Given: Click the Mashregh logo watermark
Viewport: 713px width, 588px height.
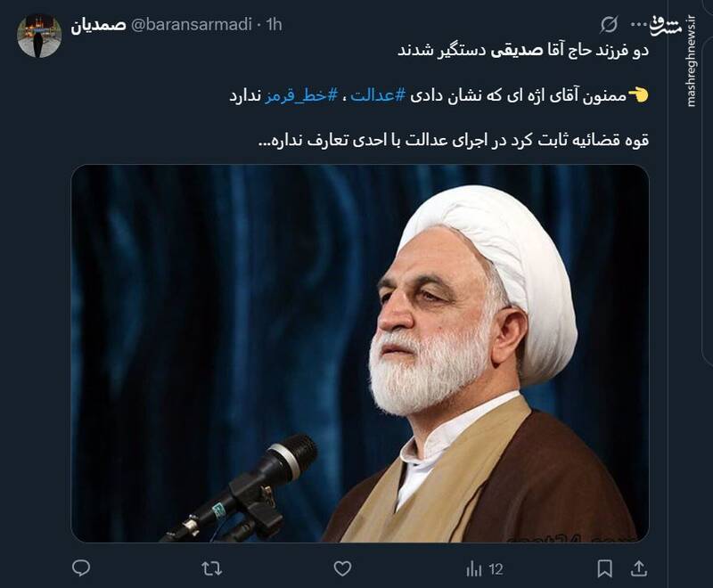Looking at the screenshot, I should click(666, 26).
